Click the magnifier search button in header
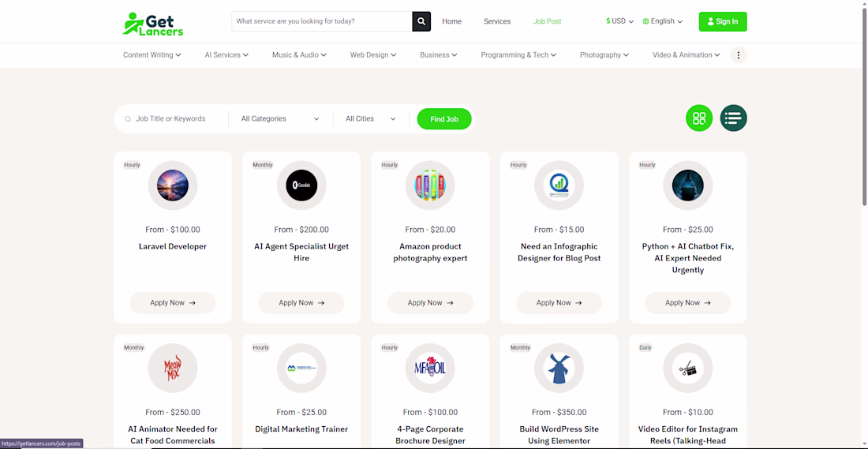This screenshot has height=449, width=868. (x=421, y=21)
